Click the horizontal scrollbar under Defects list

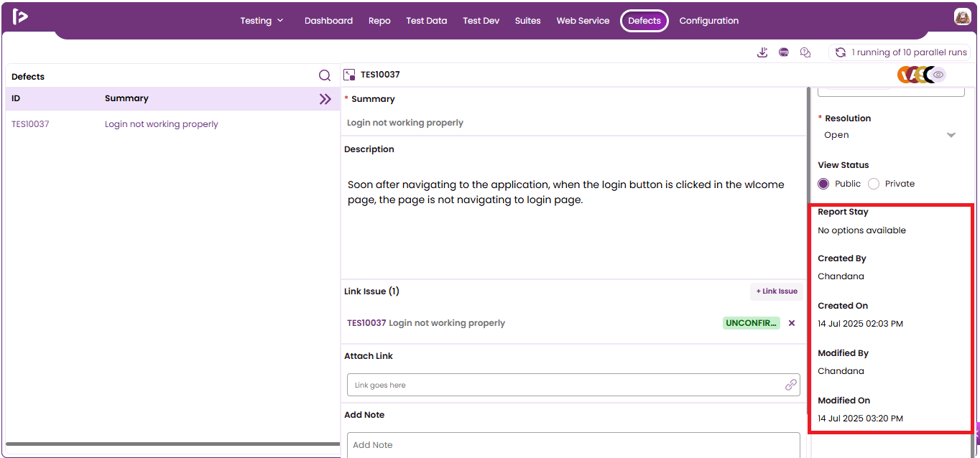(172, 444)
